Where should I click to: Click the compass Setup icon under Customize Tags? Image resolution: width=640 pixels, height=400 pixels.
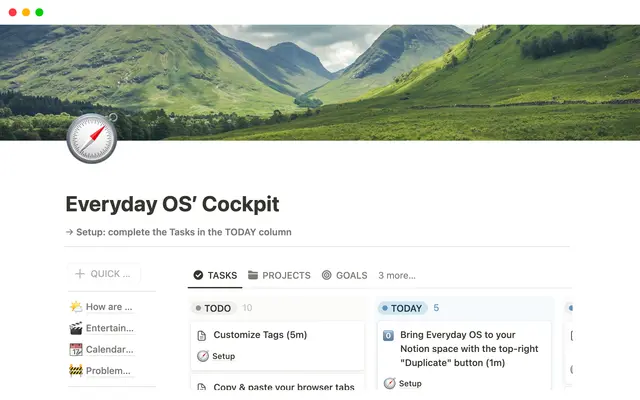point(203,356)
